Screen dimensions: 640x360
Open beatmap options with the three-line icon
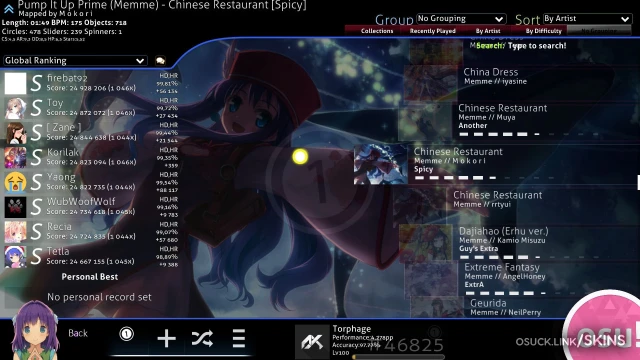click(239, 338)
